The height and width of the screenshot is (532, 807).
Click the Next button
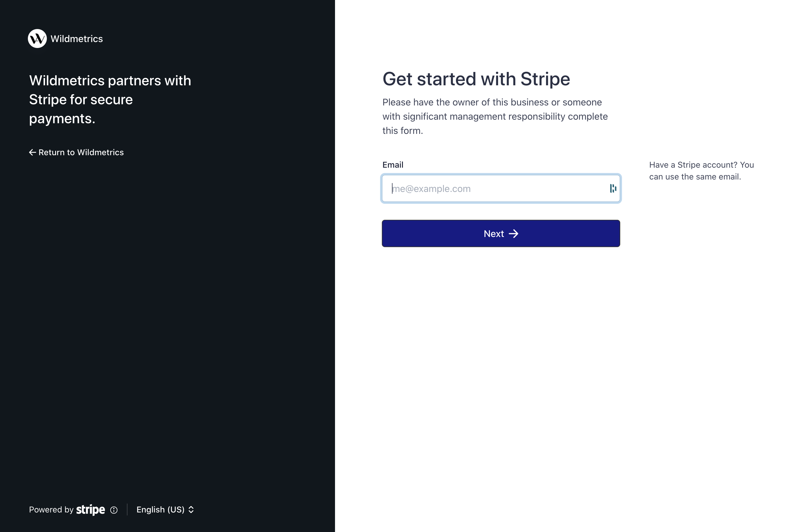(x=501, y=233)
